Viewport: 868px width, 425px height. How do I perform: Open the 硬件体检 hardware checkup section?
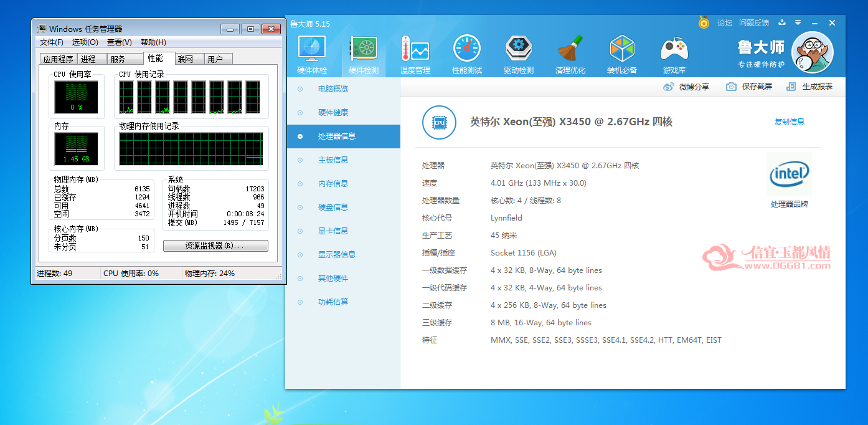(x=312, y=55)
